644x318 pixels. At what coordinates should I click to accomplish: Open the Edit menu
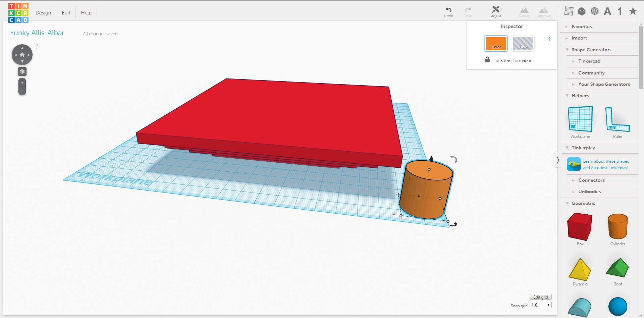pos(66,13)
